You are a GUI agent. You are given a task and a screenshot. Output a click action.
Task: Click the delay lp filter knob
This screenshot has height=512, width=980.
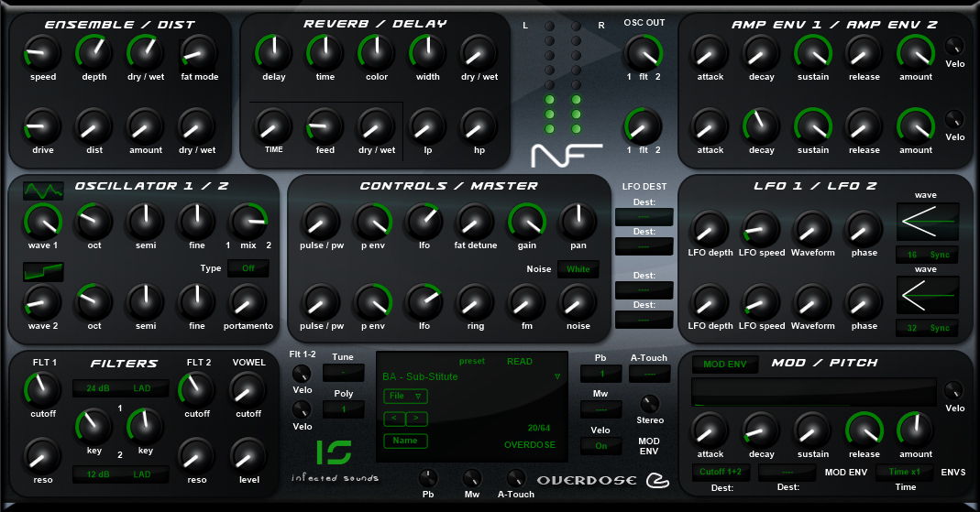point(427,126)
